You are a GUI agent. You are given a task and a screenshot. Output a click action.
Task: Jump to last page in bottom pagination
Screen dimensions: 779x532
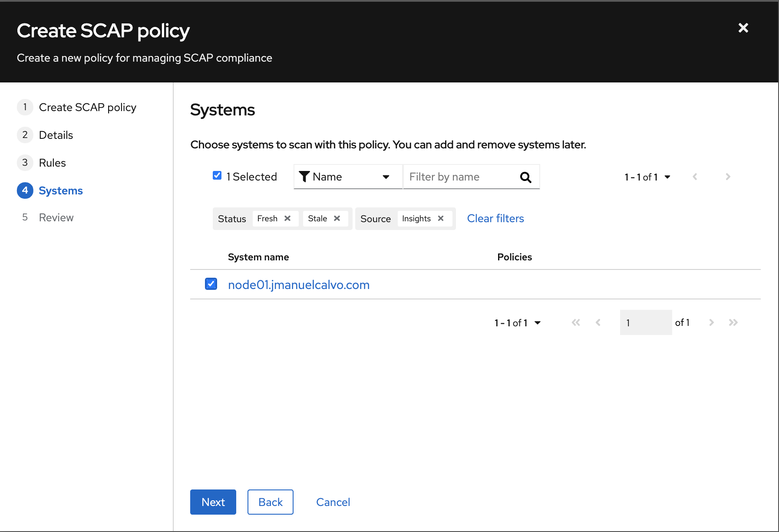pos(733,322)
